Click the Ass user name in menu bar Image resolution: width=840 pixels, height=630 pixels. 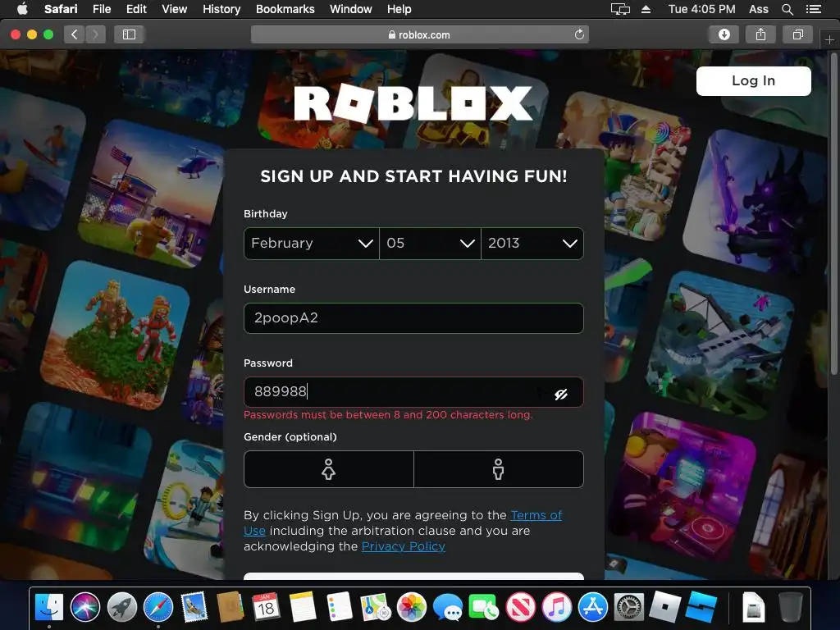click(759, 9)
